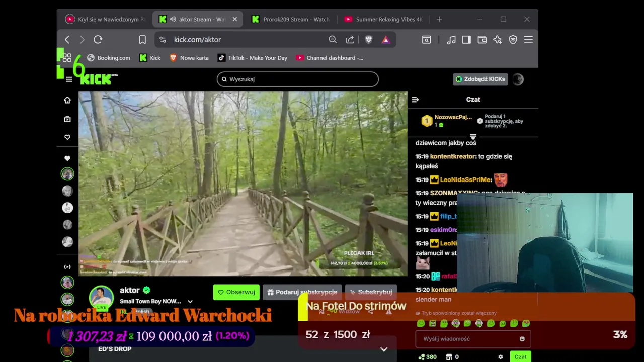Click the Subskrybuj button
Screen dimensions: 644x362
[x=371, y=292]
